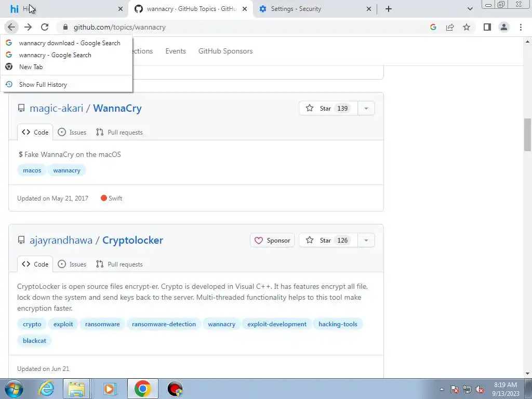Switch to the Settings - Security tab
Screen dimensions: 532x399
click(x=315, y=9)
